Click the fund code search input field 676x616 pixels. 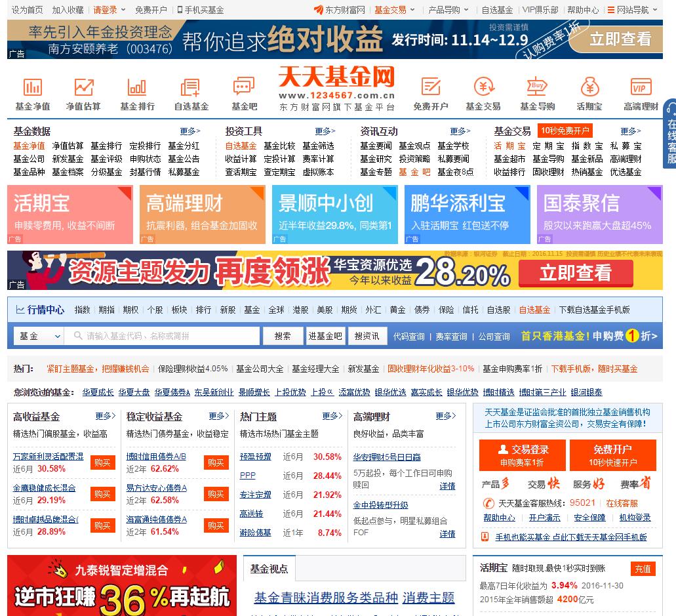(162, 336)
